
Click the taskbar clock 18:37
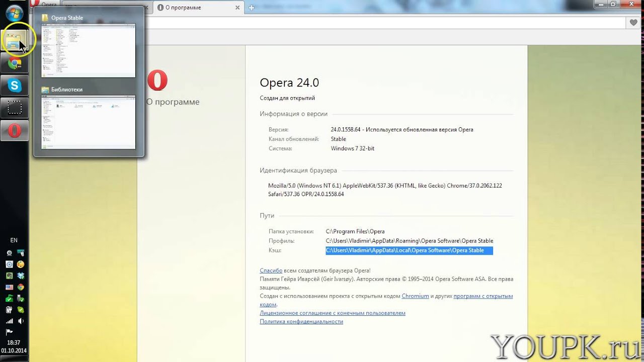click(x=14, y=343)
